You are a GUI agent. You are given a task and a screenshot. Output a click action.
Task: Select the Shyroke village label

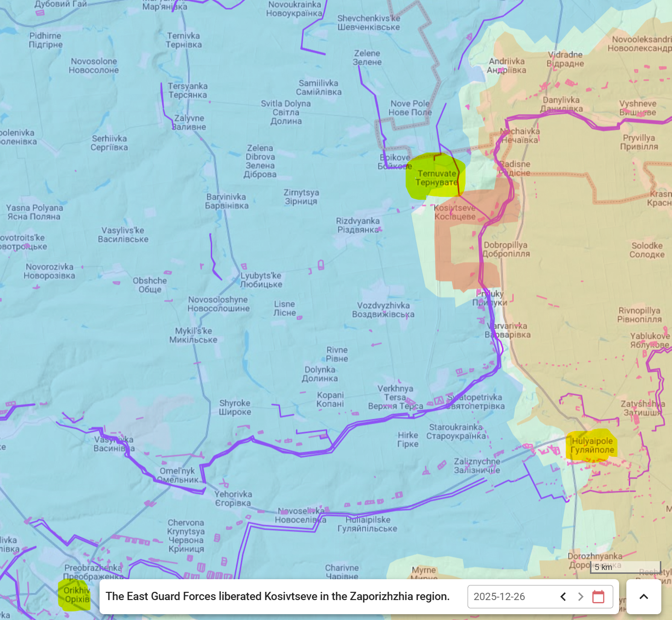(x=235, y=408)
